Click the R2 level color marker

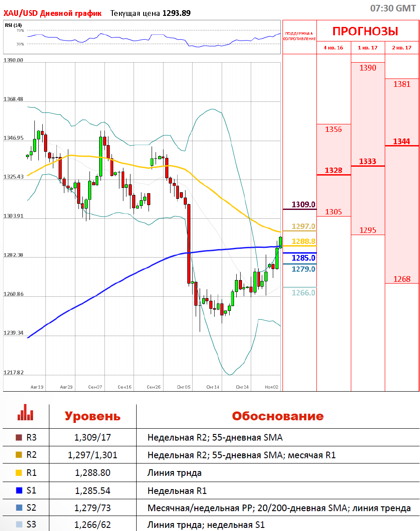pyautogui.click(x=19, y=455)
